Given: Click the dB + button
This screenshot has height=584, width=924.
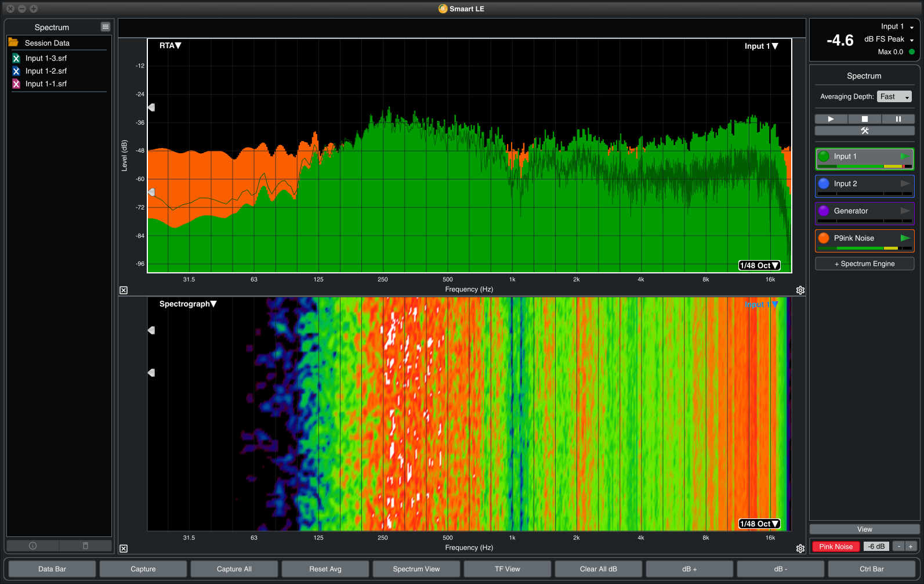Looking at the screenshot, I should [x=690, y=569].
